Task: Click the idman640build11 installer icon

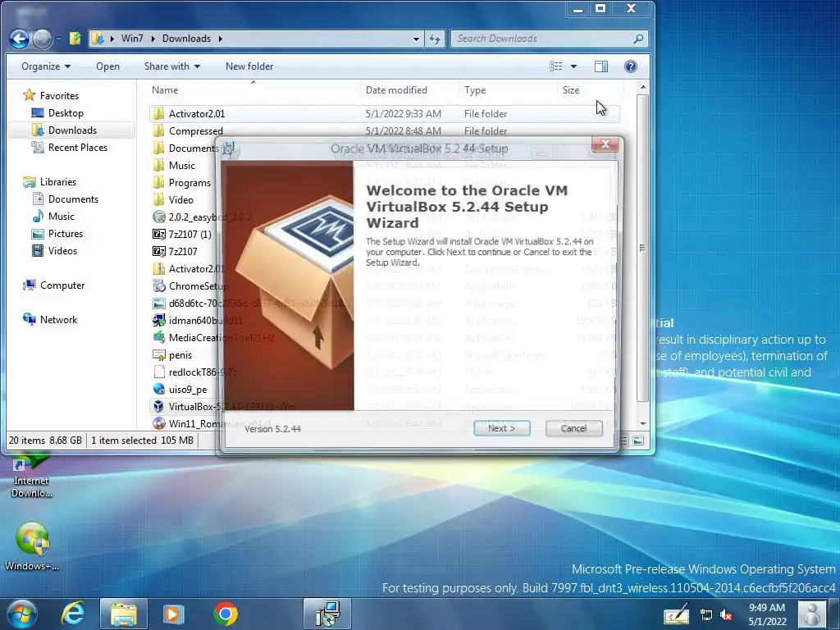Action: tap(158, 321)
